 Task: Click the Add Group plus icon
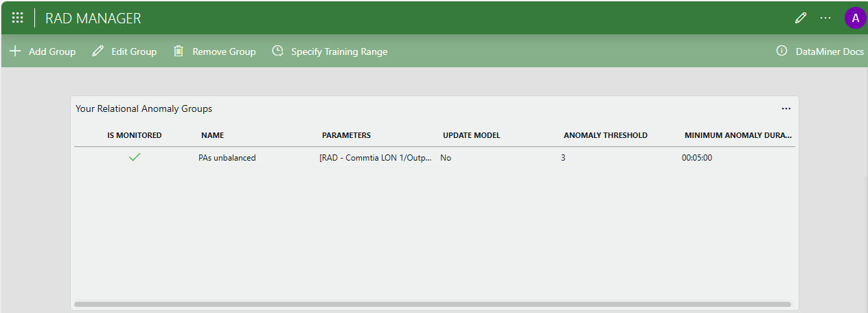coord(15,51)
